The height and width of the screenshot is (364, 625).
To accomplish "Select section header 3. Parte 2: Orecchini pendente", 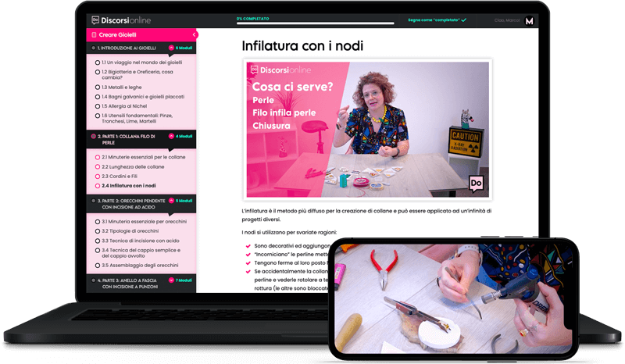I will [131, 204].
